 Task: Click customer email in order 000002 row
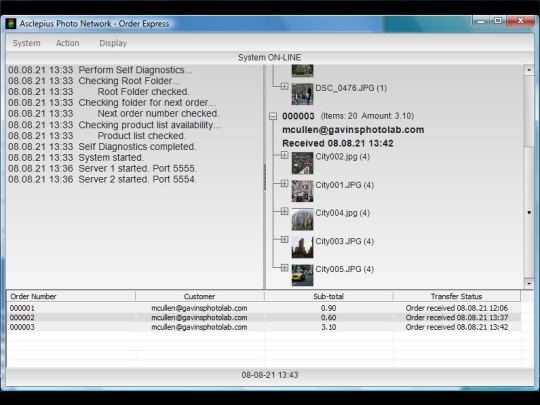point(199,317)
